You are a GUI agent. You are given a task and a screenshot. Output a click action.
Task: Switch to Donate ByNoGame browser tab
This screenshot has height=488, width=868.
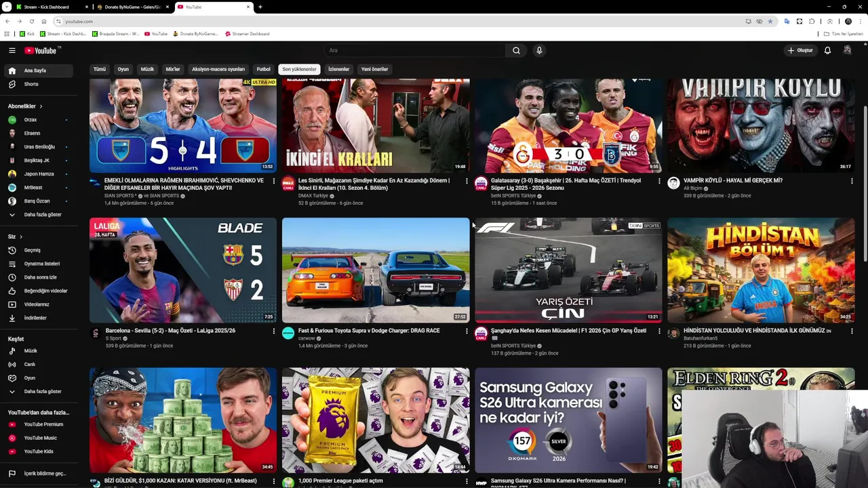tap(133, 7)
